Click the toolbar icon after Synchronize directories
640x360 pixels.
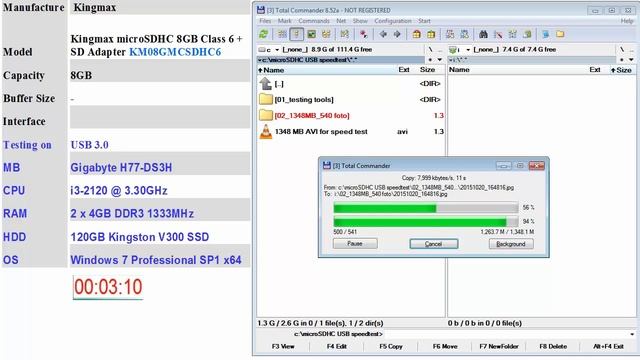(x=527, y=34)
